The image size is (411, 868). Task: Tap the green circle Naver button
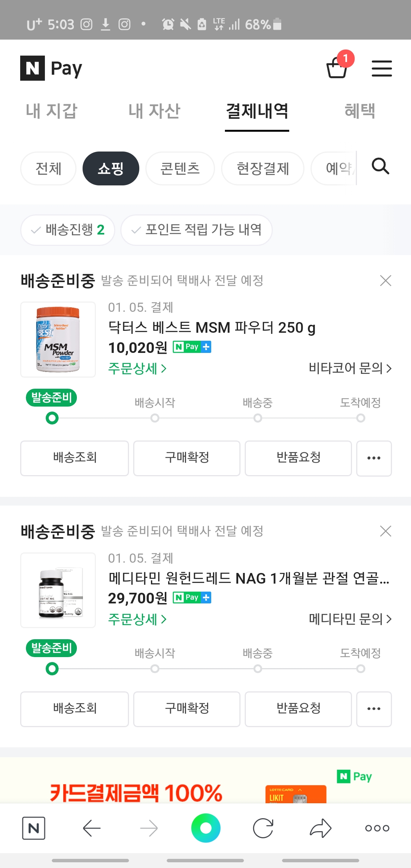[206, 828]
